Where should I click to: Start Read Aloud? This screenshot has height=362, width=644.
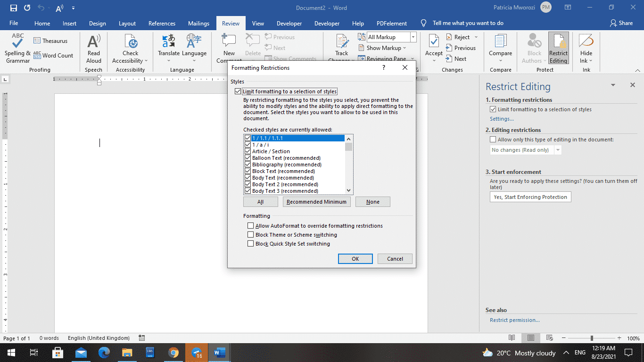[93, 47]
